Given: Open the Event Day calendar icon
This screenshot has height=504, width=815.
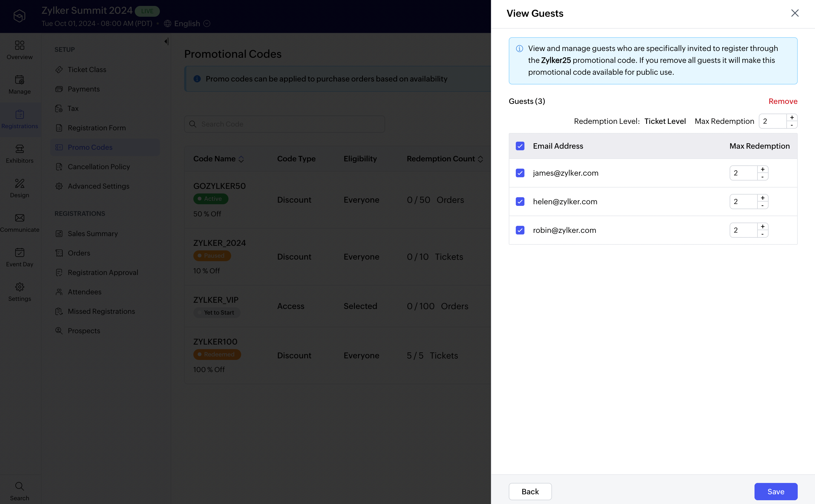Looking at the screenshot, I should click(19, 253).
